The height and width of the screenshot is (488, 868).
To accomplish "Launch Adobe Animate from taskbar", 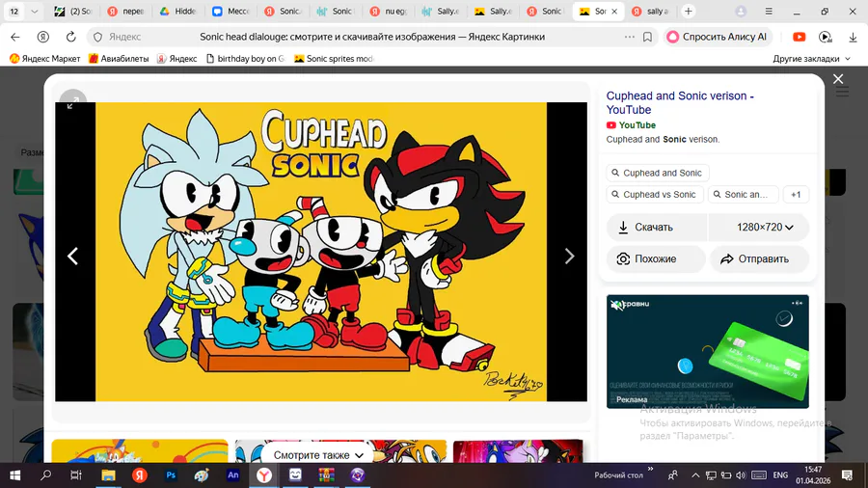I will pos(233,475).
